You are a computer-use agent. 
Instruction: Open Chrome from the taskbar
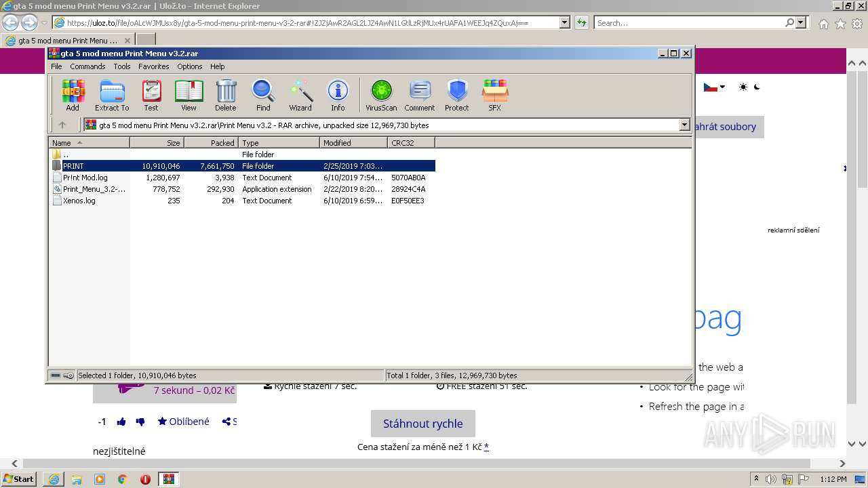click(x=122, y=479)
